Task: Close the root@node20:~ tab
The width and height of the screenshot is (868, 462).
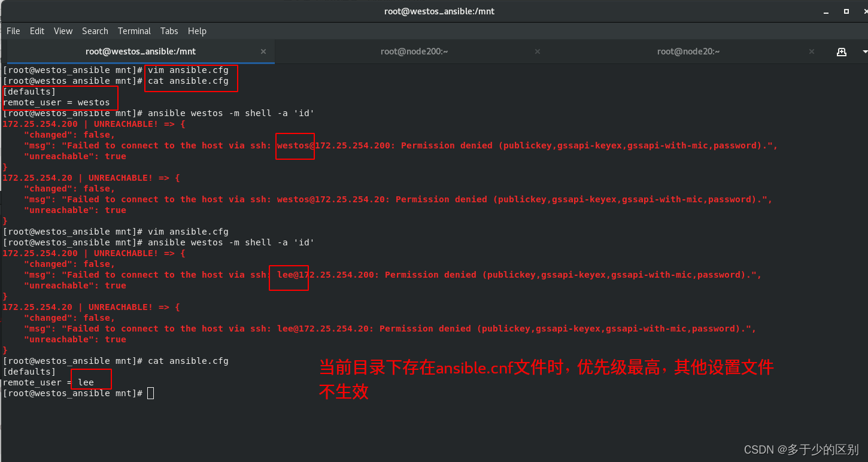Action: coord(811,51)
